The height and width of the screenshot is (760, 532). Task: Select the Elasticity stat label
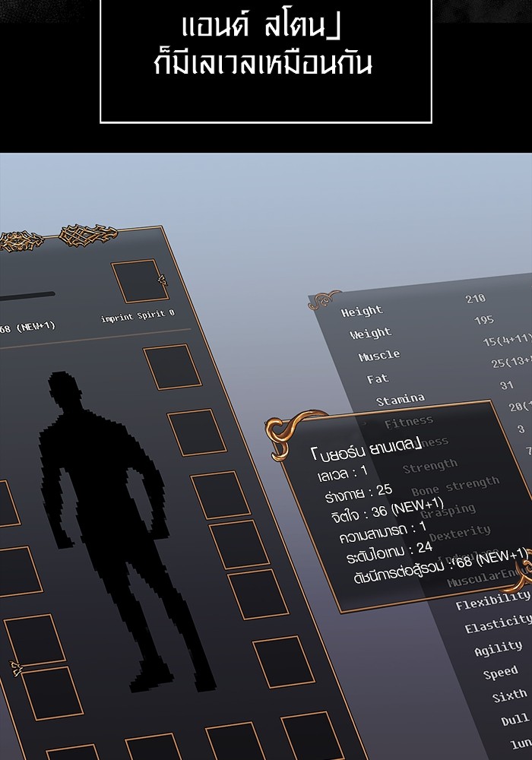coord(498,623)
